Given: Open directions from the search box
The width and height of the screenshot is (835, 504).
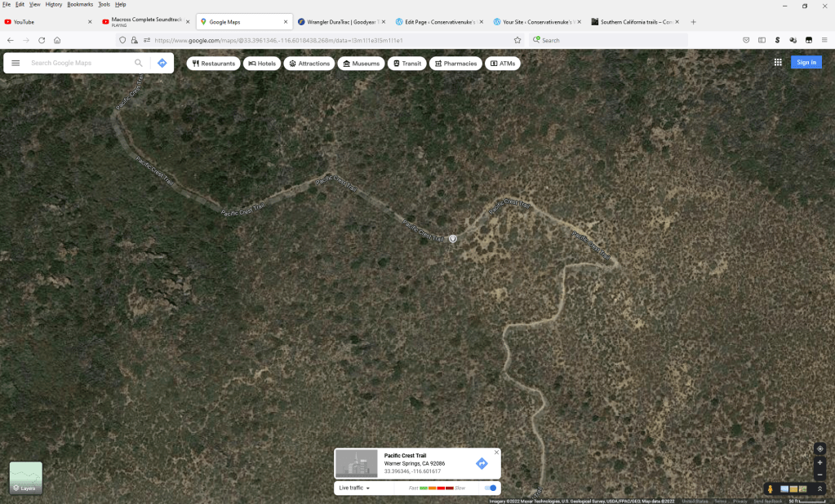Looking at the screenshot, I should click(x=162, y=63).
